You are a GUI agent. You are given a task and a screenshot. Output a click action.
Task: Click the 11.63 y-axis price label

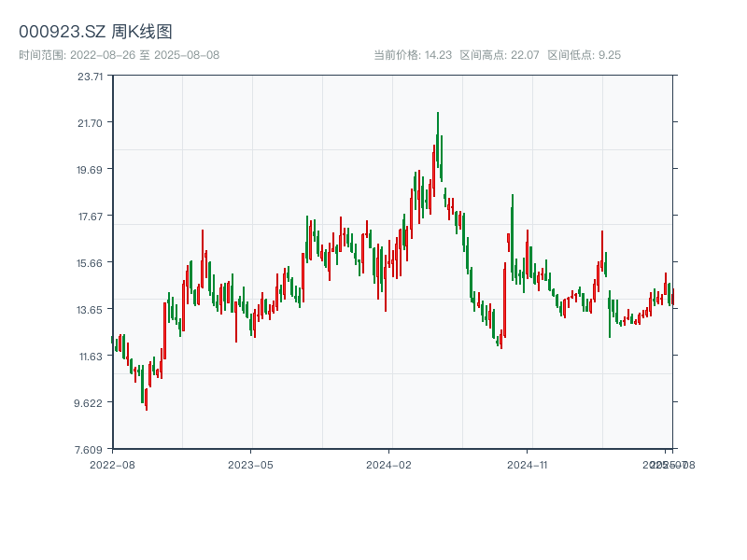91,357
